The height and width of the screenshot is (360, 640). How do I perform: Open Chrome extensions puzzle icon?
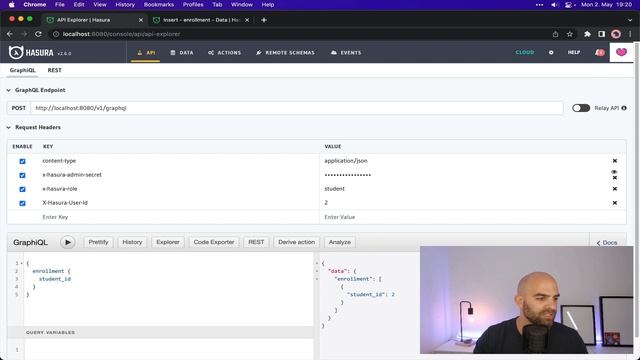point(587,34)
